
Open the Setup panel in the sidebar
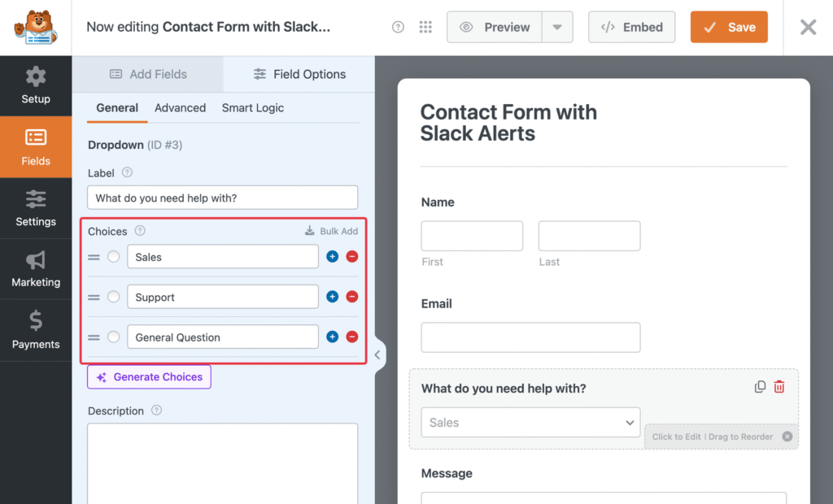pyautogui.click(x=36, y=86)
